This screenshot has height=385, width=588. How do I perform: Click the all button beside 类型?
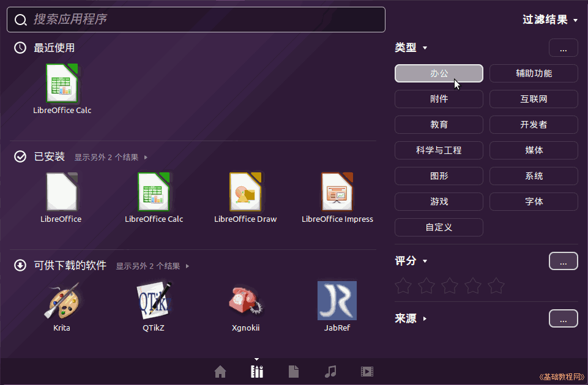click(563, 48)
